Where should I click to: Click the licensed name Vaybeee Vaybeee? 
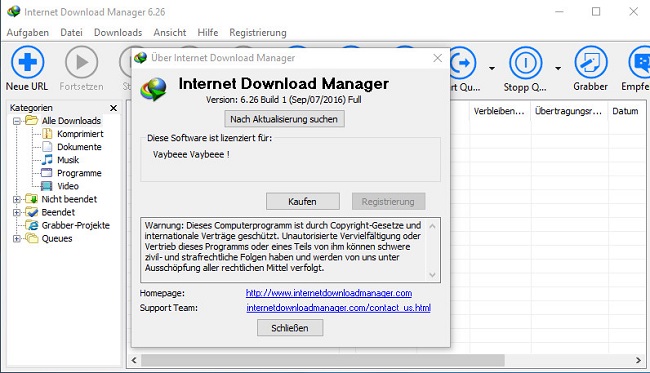[x=191, y=155]
